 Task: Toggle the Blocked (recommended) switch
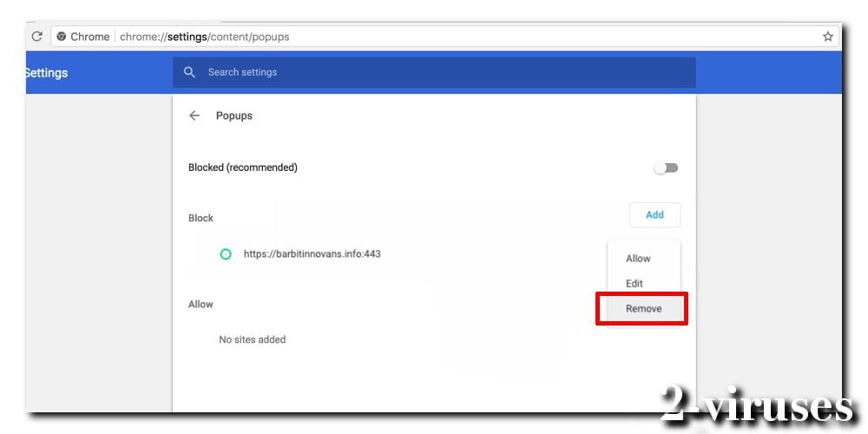pyautogui.click(x=666, y=168)
